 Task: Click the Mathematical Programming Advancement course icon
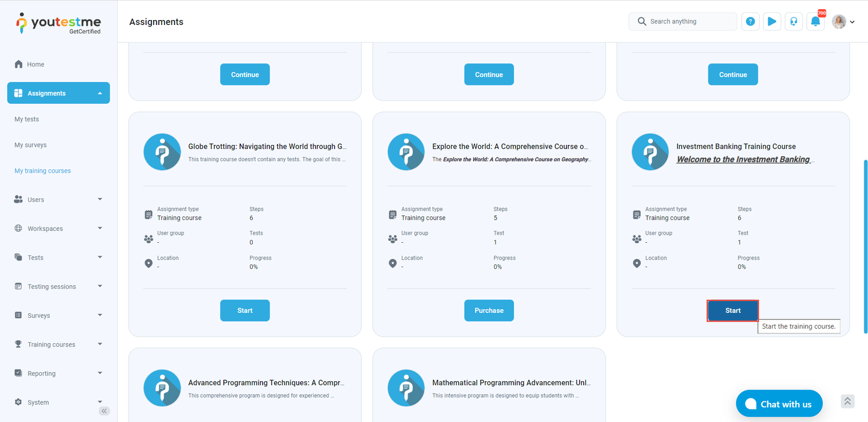(x=406, y=388)
